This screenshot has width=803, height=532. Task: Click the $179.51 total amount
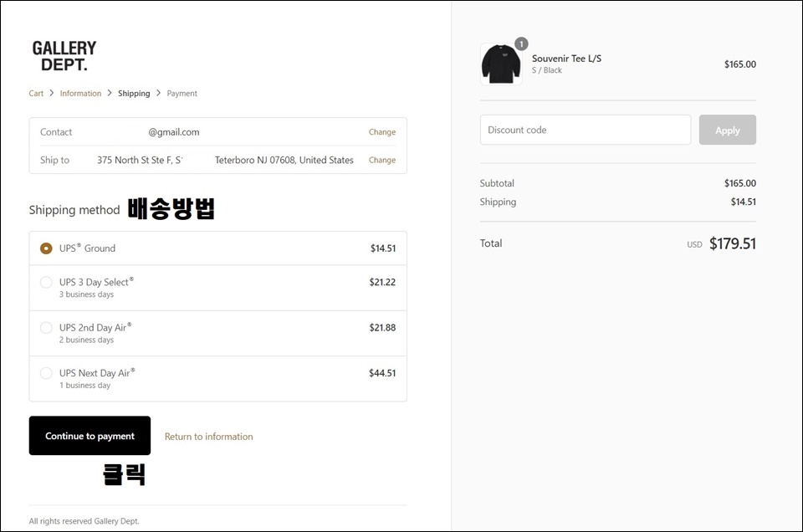[x=733, y=243]
